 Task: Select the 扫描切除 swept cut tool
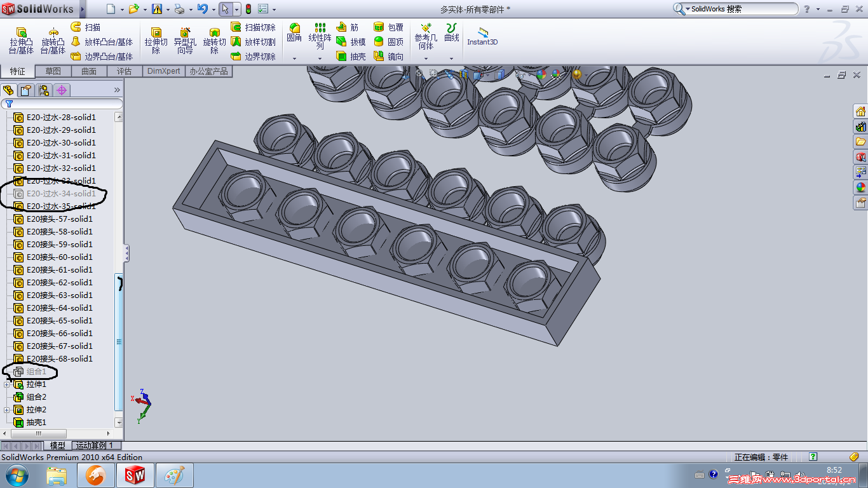pos(253,27)
